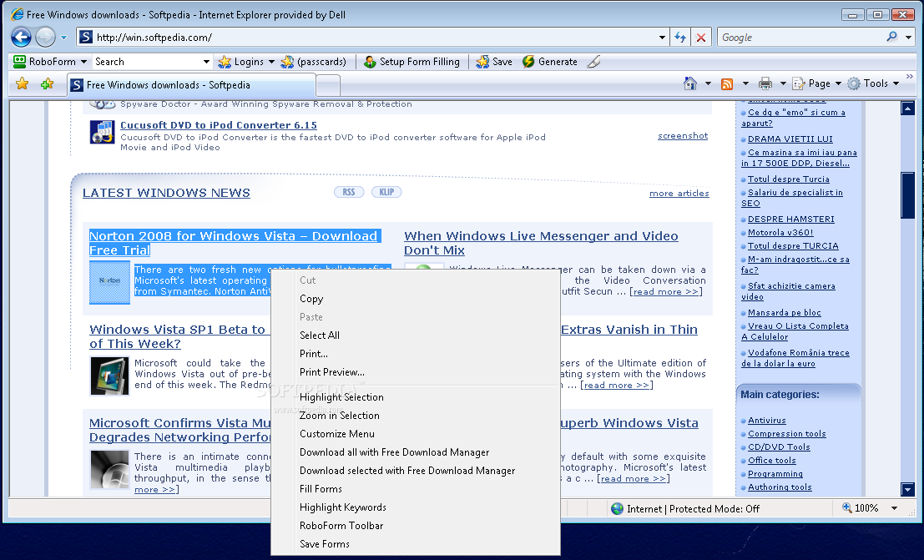Image resolution: width=924 pixels, height=560 pixels.
Task: Click the Softpedia favicon in address bar
Action: 86,37
